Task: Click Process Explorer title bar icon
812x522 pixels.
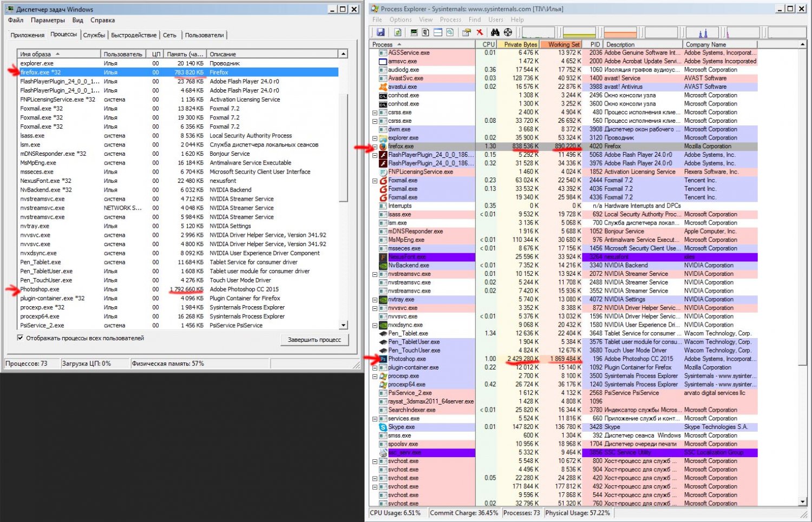Action: point(375,9)
